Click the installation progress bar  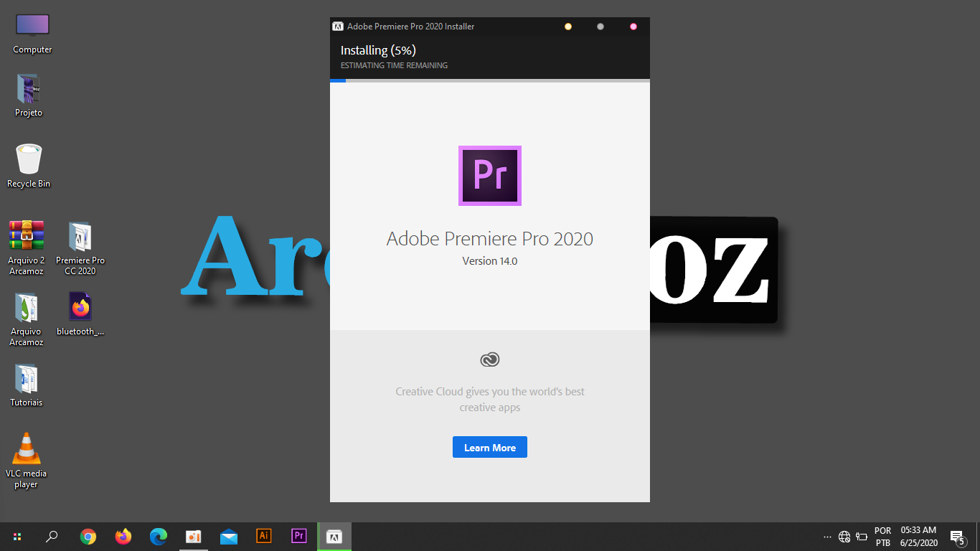pos(490,80)
